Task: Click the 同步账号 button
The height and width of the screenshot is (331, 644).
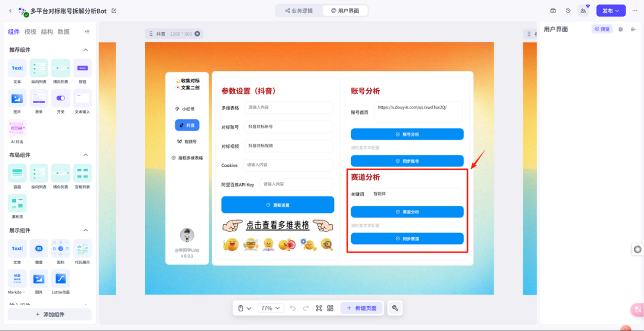Action: click(x=407, y=161)
